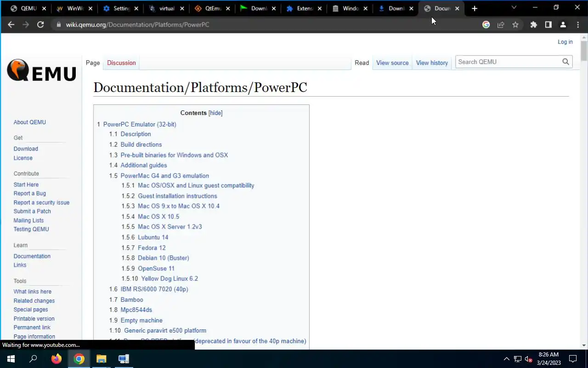Viewport: 588px width, 368px height.
Task: Open Windows taskbar search
Action: pos(33,359)
